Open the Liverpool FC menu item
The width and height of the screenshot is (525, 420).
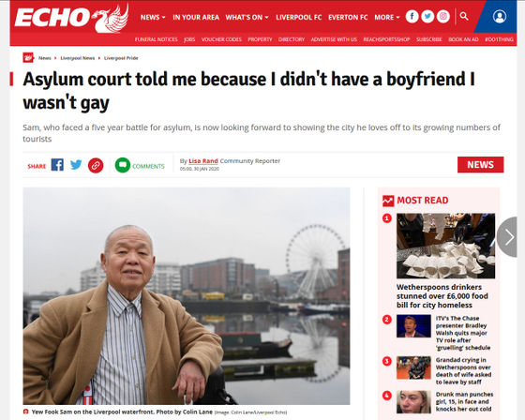pos(299,18)
